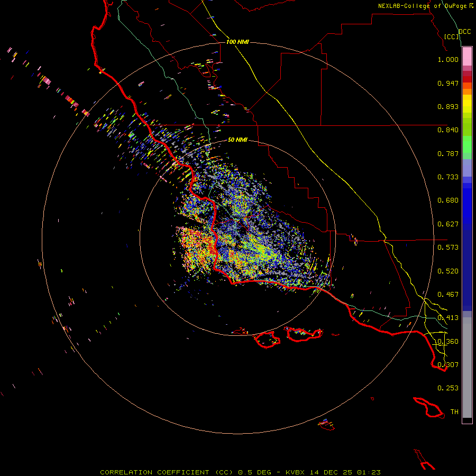Click the 0.520 value on the scale
This screenshot has height=476, width=476.
pyautogui.click(x=448, y=271)
